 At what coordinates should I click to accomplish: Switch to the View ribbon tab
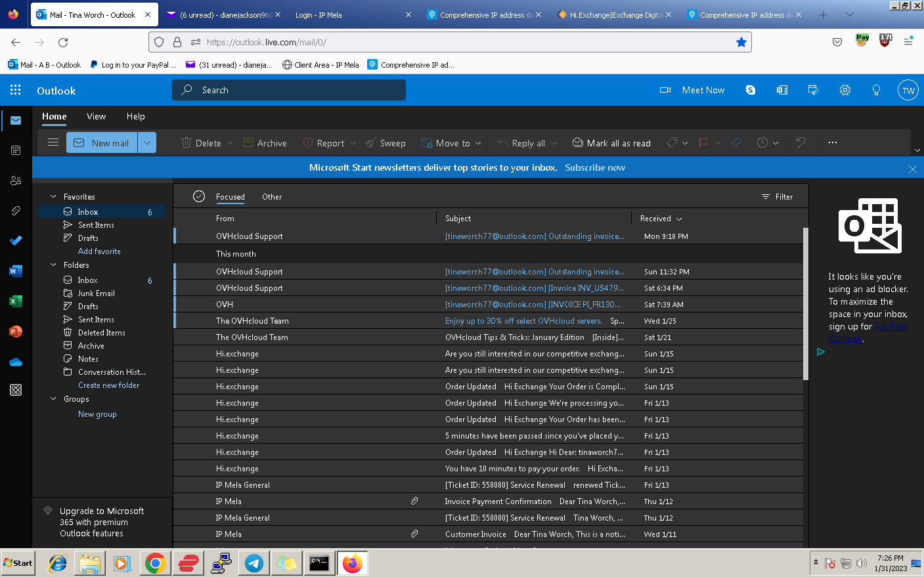(x=96, y=116)
